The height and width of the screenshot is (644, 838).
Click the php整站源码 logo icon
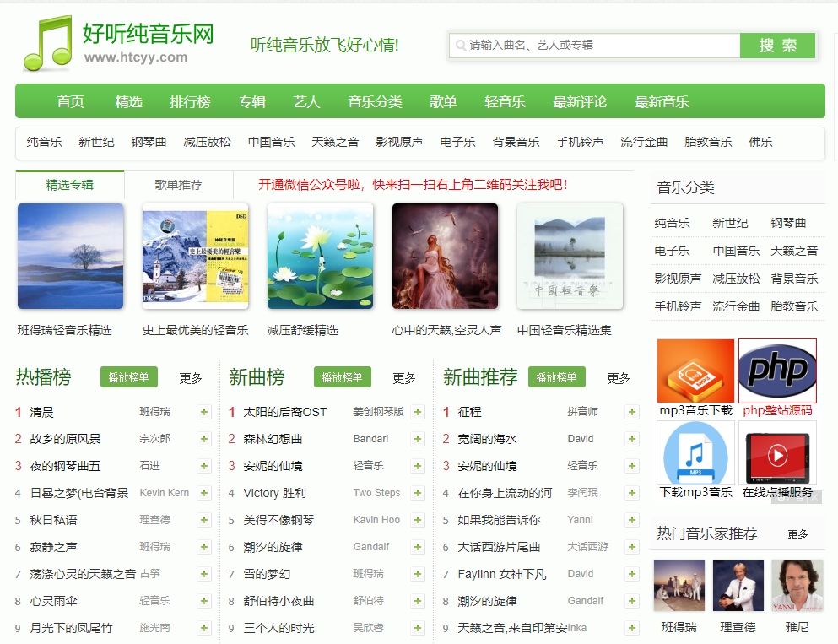tap(777, 371)
